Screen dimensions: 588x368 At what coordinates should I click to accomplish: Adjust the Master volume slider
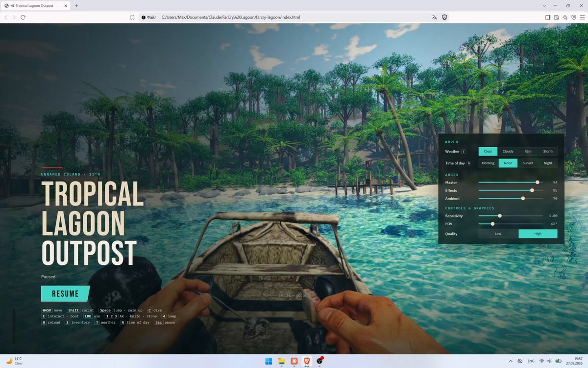(x=511, y=182)
